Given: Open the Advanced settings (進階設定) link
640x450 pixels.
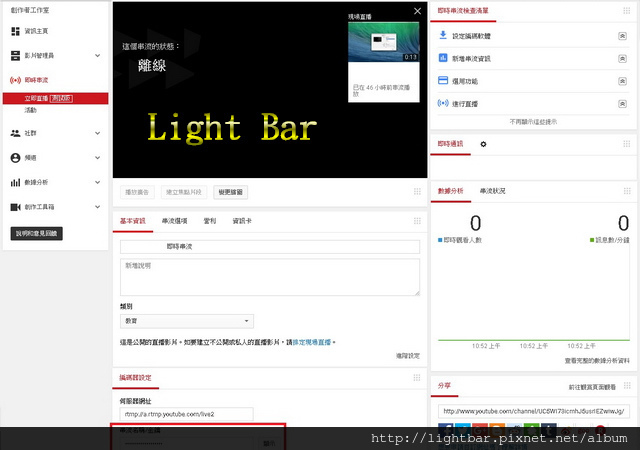Looking at the screenshot, I should click(x=408, y=356).
